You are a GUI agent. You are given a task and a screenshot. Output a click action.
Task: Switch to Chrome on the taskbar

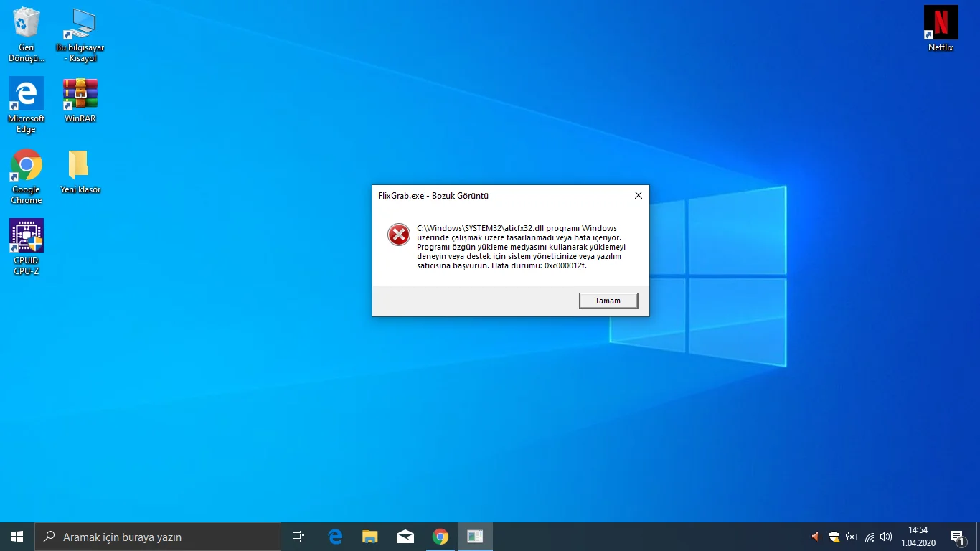click(x=440, y=537)
